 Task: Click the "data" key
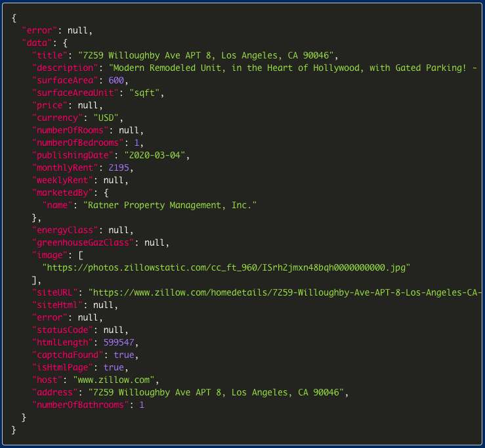tap(37, 43)
